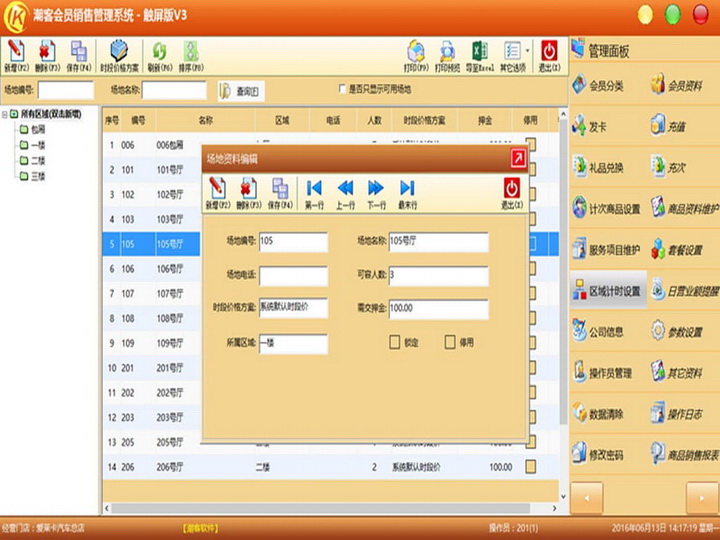Screen dimensions: 720x540
Task: Click the 时段价格方案 field in dialog
Action: pyautogui.click(x=293, y=308)
